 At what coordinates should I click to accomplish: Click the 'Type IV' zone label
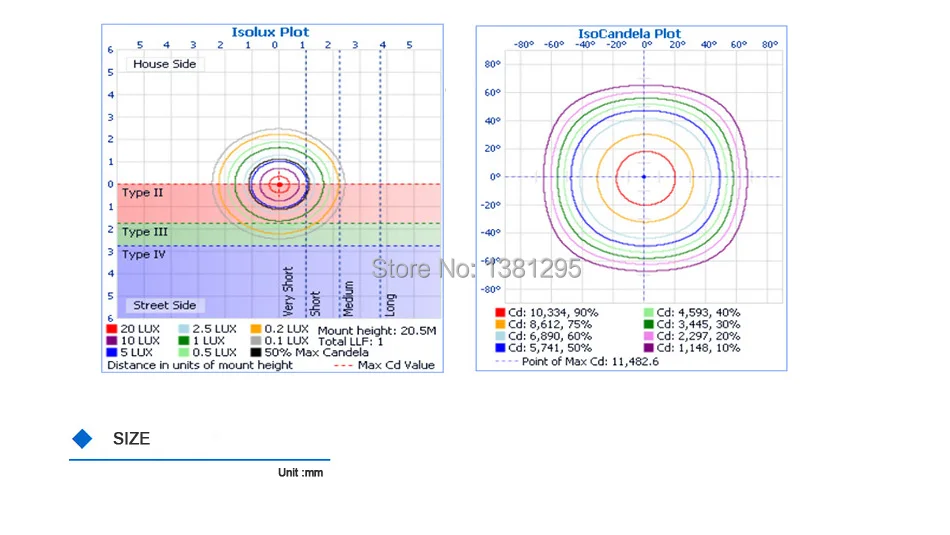144,254
